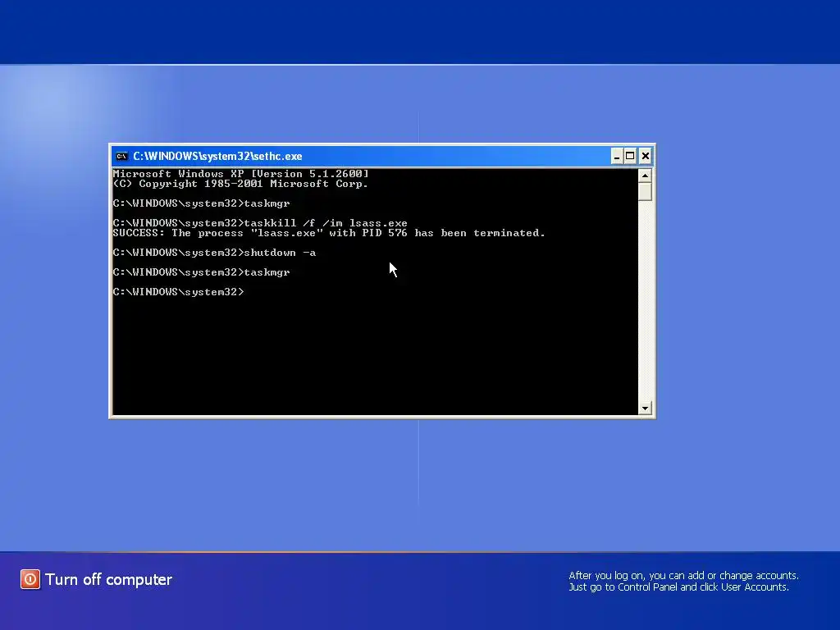840x630 pixels.
Task: Click the taskkill /f /im lsass.exe command line
Action: (260, 223)
